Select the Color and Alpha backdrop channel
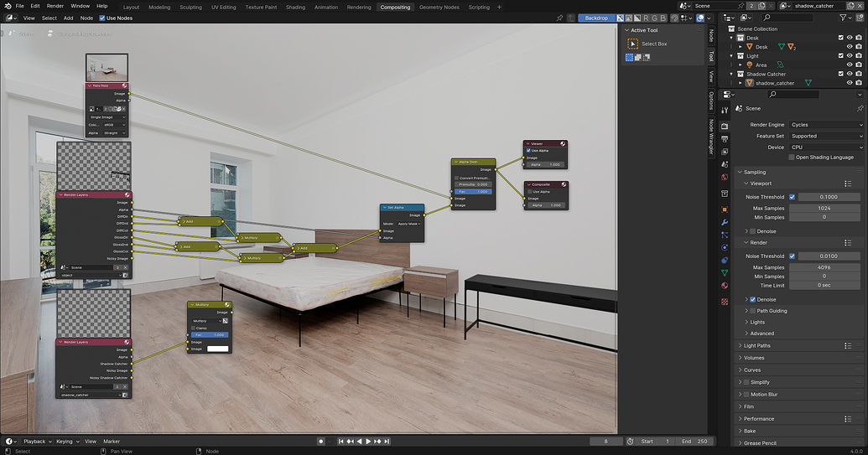 coord(620,18)
